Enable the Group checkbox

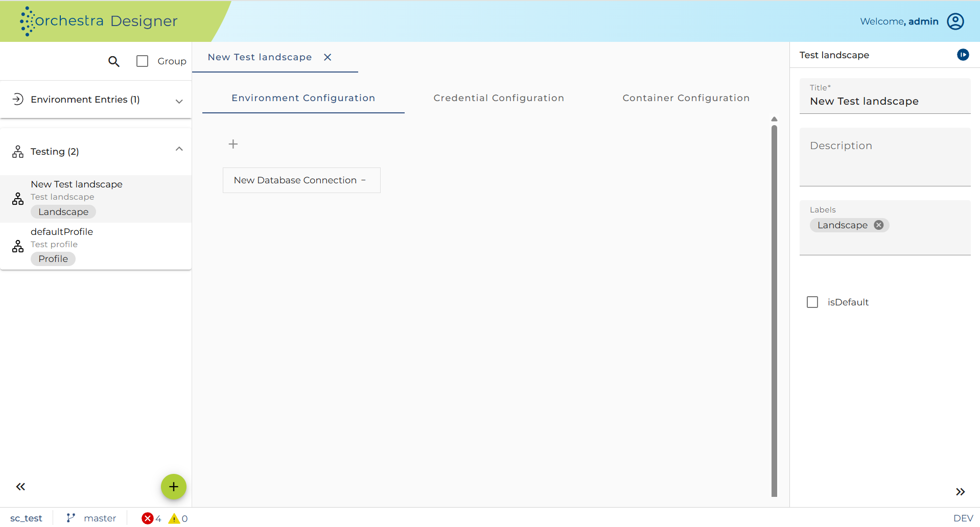coord(142,61)
